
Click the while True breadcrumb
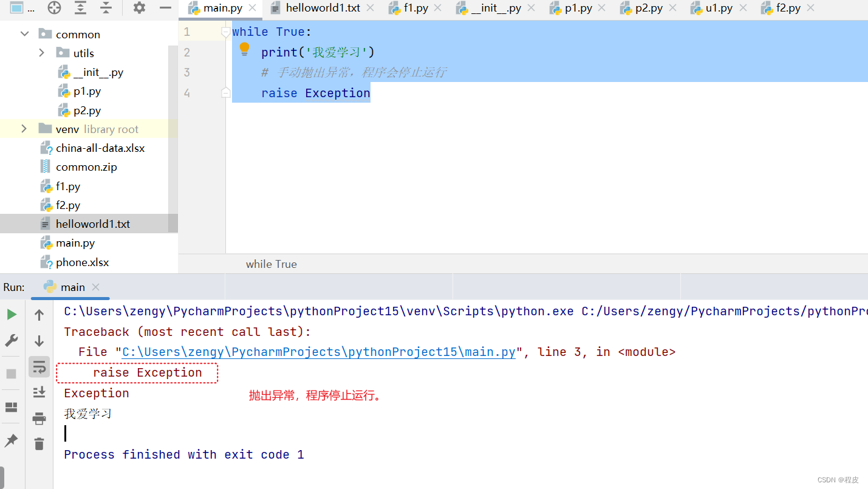tap(272, 264)
